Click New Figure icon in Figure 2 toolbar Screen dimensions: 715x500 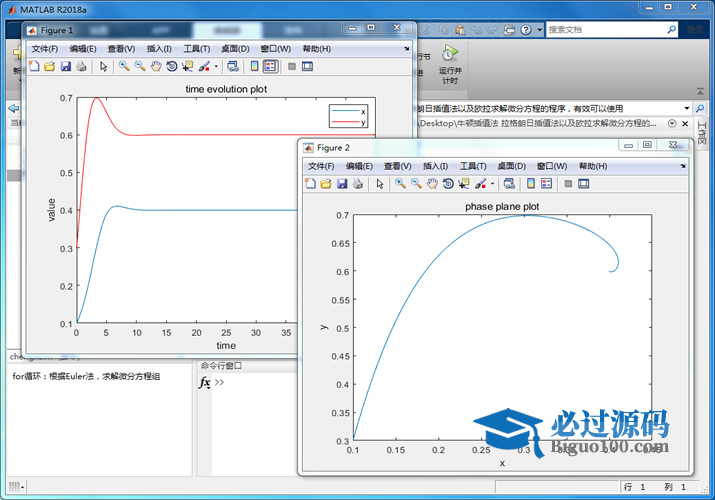pyautogui.click(x=311, y=184)
